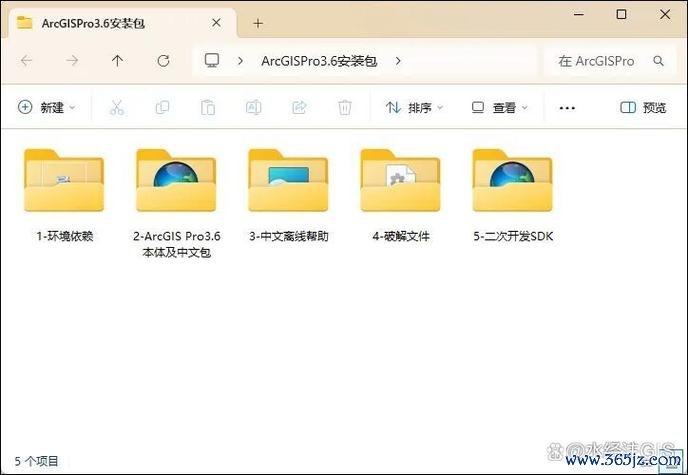Viewport: 688px width, 475px height.
Task: Click the Paste clipboard icon
Action: [208, 107]
